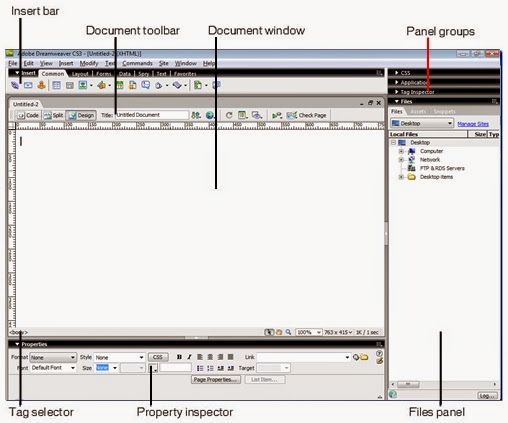Image resolution: width=508 pixels, height=423 pixels.
Task: Select the Zoom tool in status bar
Action: point(288,332)
